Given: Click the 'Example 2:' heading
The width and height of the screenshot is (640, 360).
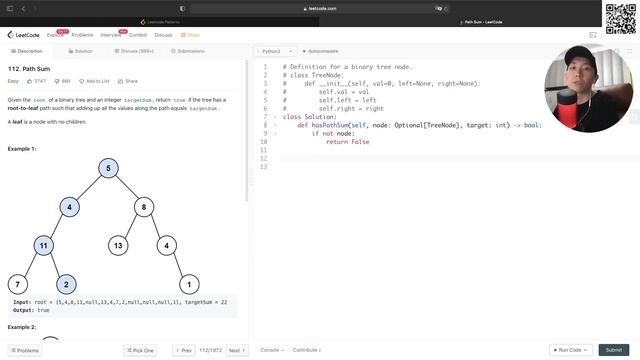Looking at the screenshot, I should pyautogui.click(x=22, y=327).
